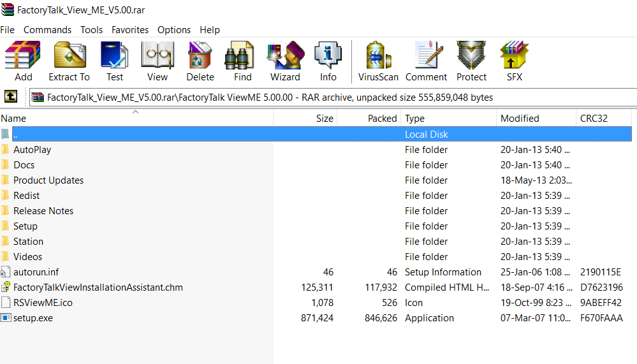Sort by Name column header
637x364 pixels.
[136, 118]
